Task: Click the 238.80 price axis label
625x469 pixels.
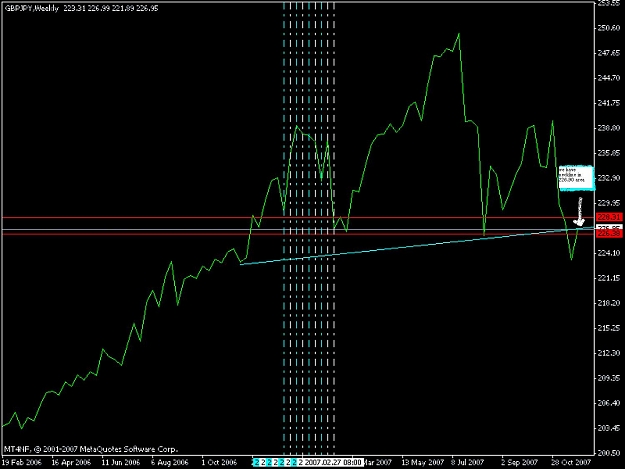Action: pos(608,128)
